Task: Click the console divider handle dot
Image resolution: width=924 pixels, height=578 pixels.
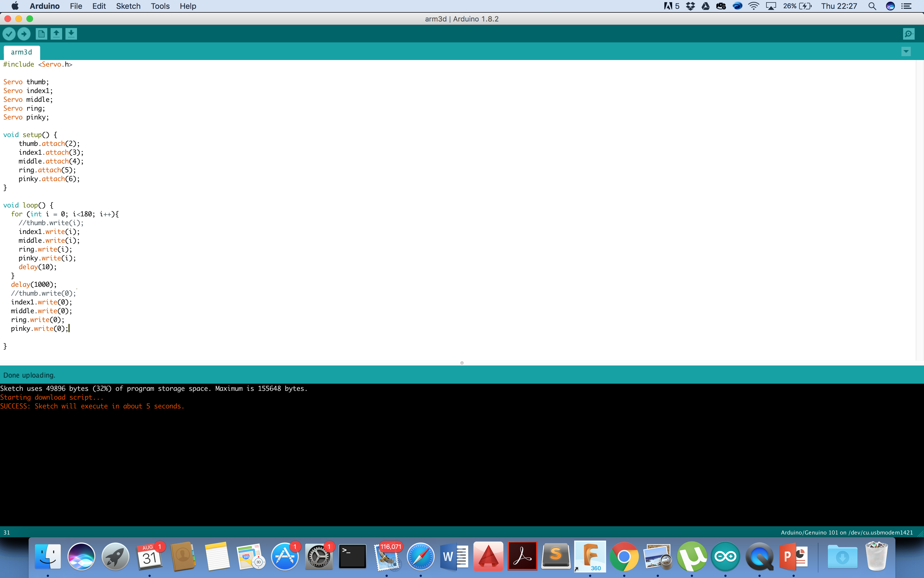Action: click(x=462, y=363)
